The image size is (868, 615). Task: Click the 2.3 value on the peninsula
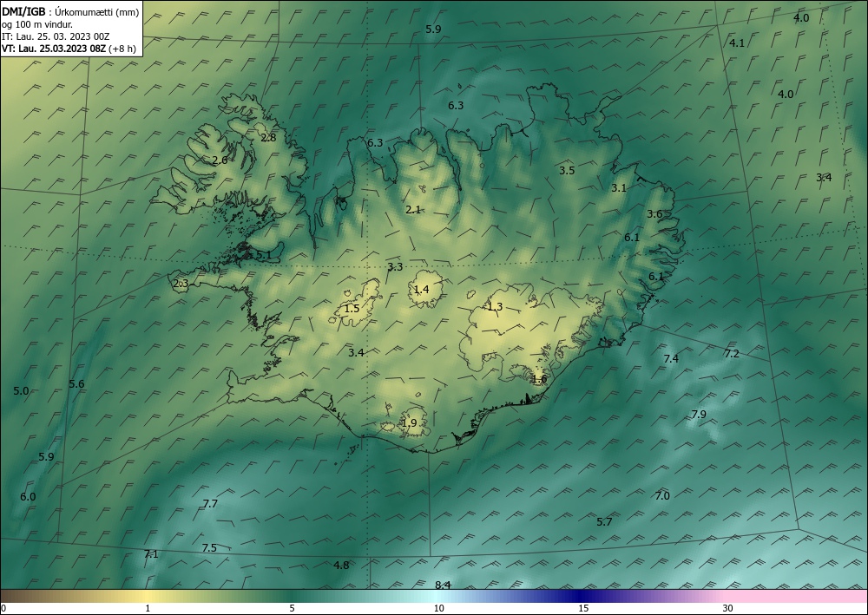181,284
